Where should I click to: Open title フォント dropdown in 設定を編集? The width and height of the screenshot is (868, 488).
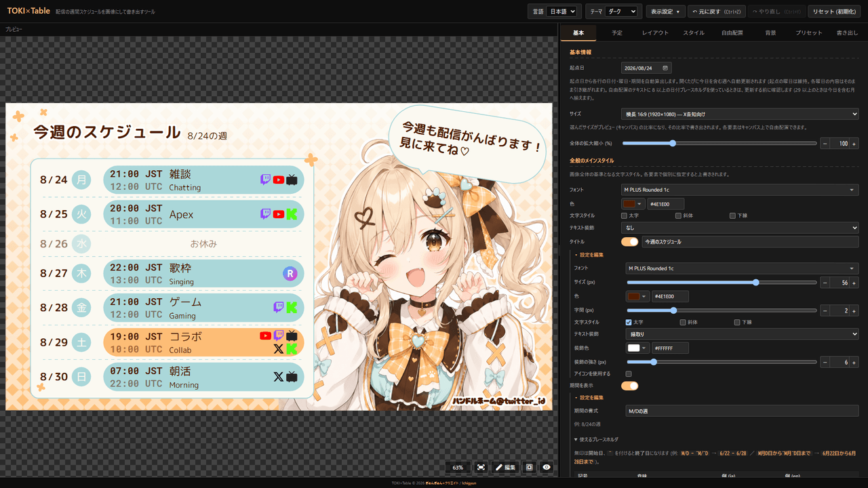click(x=742, y=268)
